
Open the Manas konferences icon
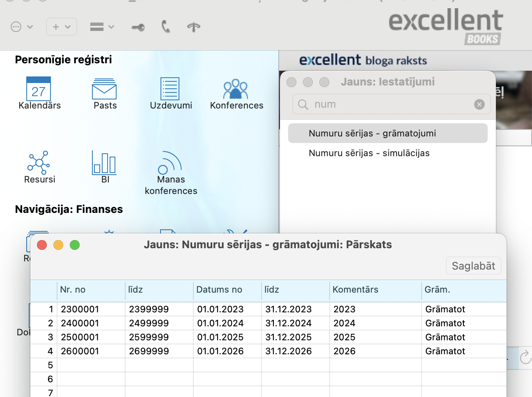pyautogui.click(x=170, y=163)
